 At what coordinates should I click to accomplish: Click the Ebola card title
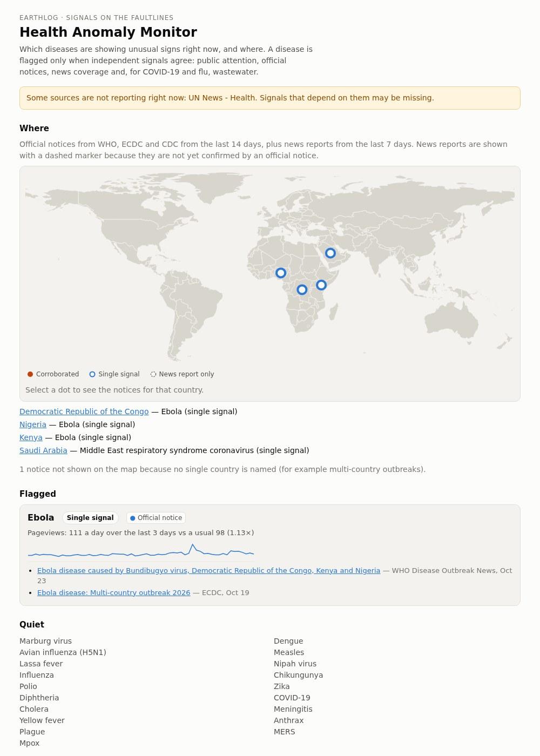coord(40,517)
